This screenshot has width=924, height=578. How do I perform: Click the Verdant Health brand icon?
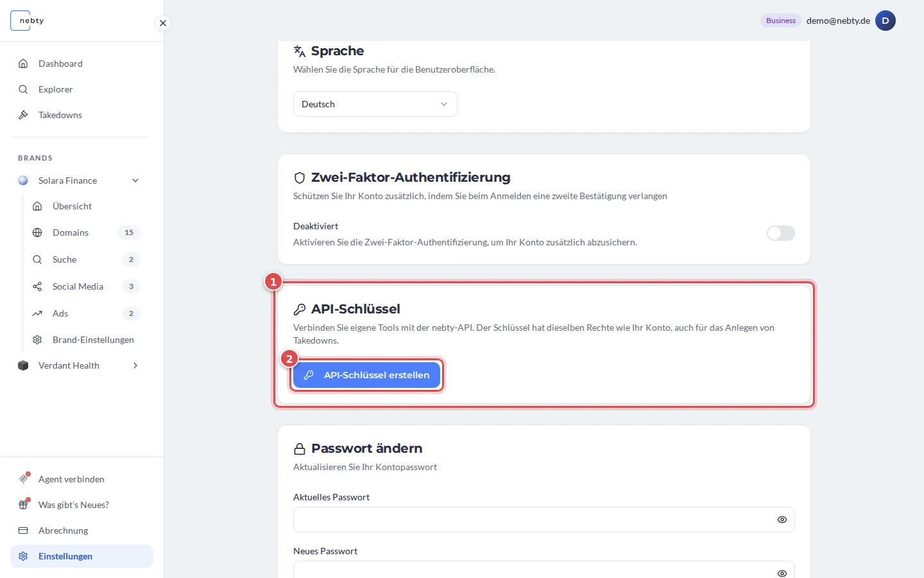[x=23, y=365]
